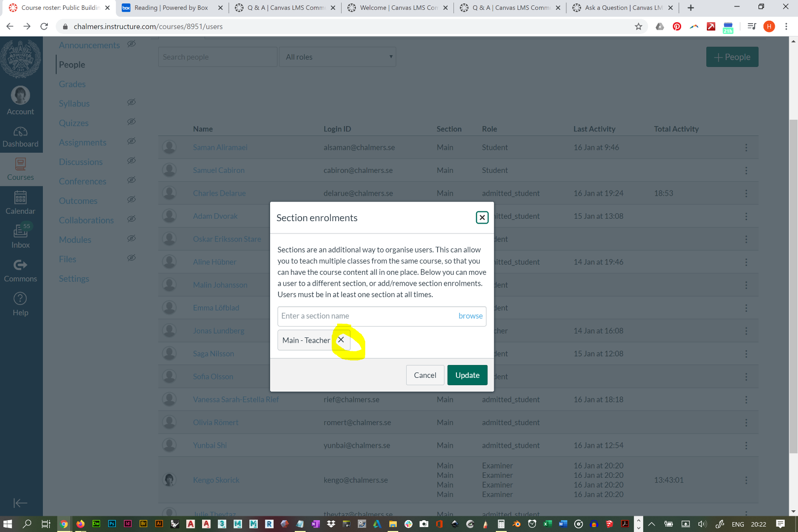The width and height of the screenshot is (798, 532).
Task: Click Kengo Skorick's avatar thumbnail
Action: click(170, 480)
